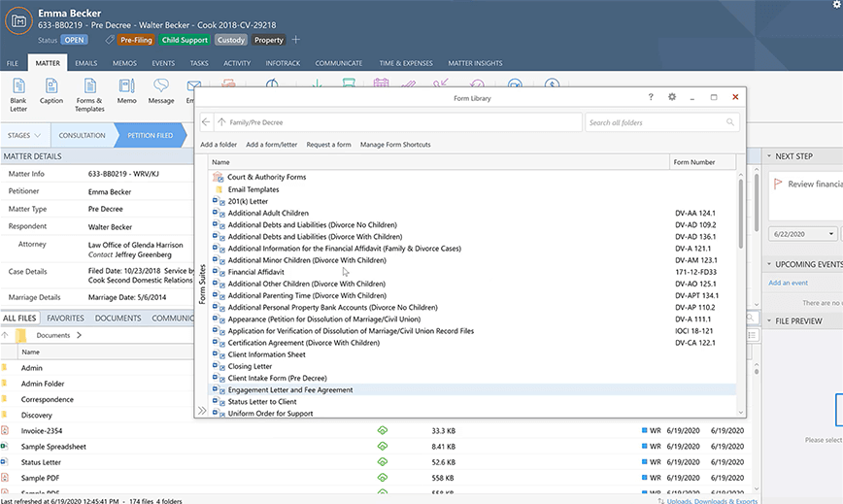This screenshot has height=504, width=843.
Task: Select the CONSULTATION stage
Action: point(82,135)
